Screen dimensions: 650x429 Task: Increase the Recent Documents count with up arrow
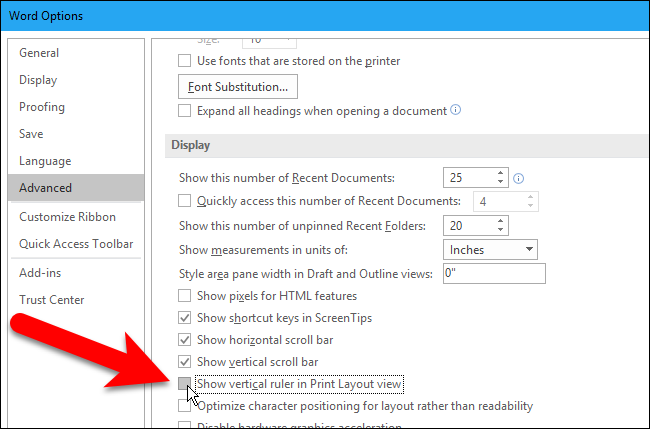point(500,174)
